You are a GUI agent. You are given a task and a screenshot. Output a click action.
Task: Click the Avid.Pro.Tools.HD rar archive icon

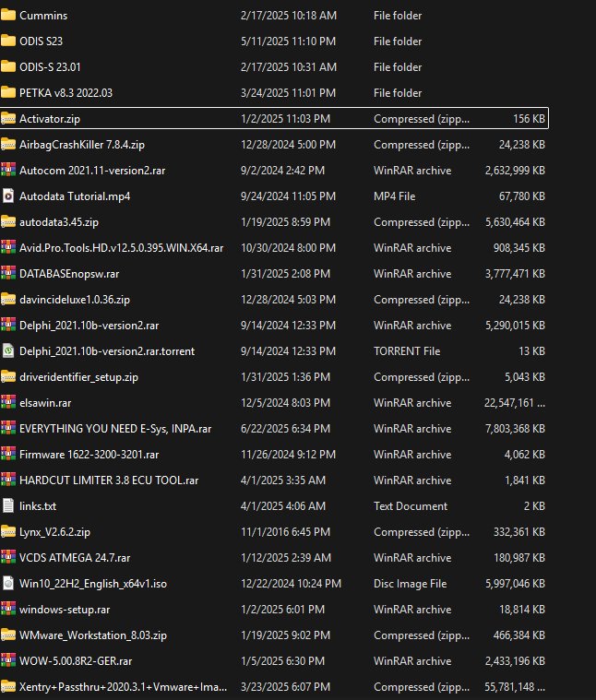point(8,248)
